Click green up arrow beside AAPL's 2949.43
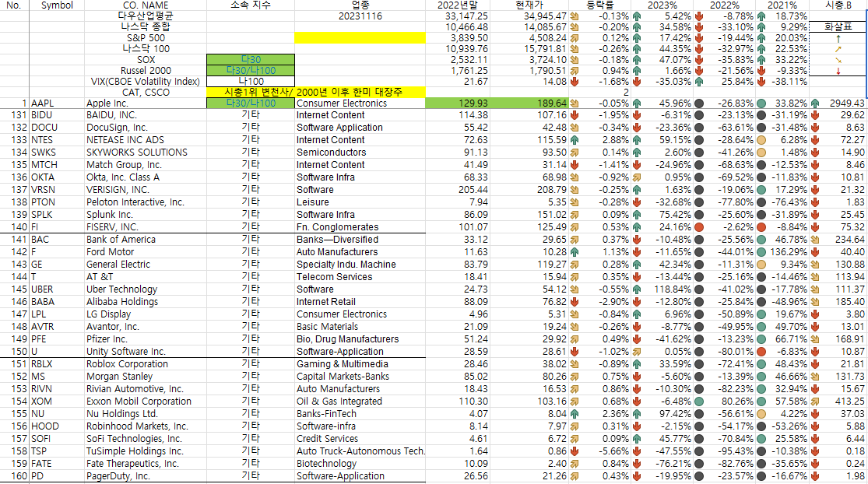Screen dimensions: 868x484 click(815, 103)
